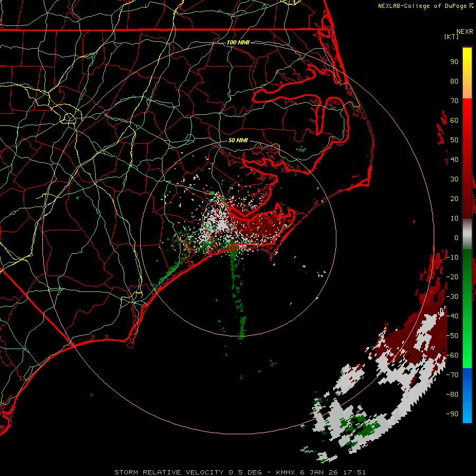Click the 100 NMI range ring label
The width and height of the screenshot is (476, 476).
(x=238, y=42)
